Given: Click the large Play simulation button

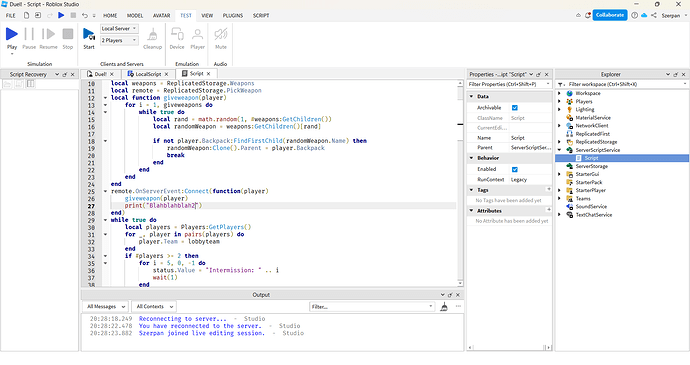Looking at the screenshot, I should click(12, 34).
